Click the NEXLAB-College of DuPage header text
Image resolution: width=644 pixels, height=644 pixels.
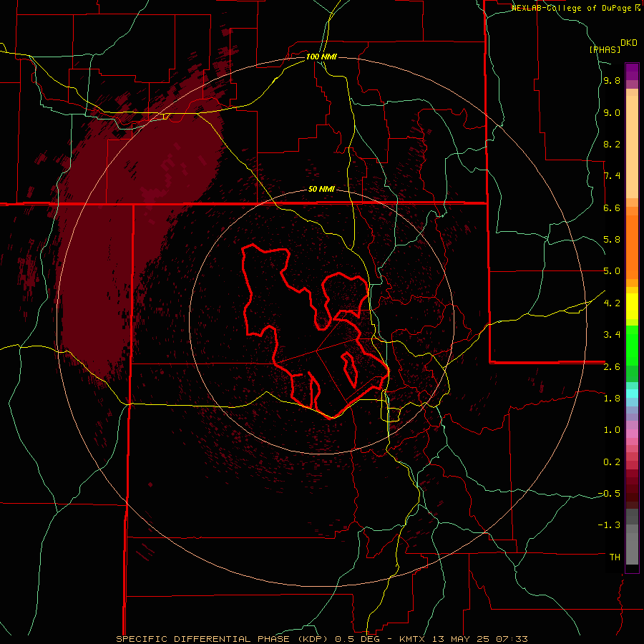[572, 8]
